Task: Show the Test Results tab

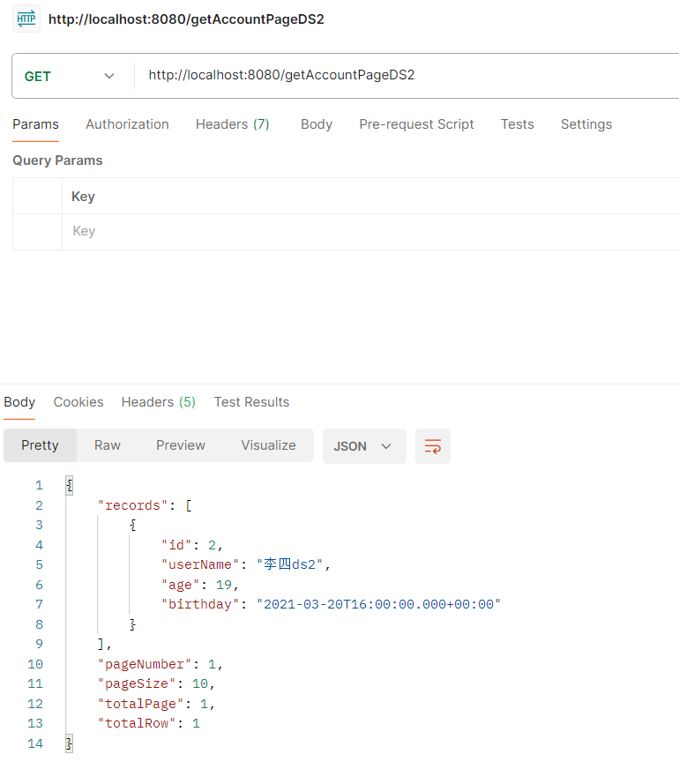Action: [251, 402]
